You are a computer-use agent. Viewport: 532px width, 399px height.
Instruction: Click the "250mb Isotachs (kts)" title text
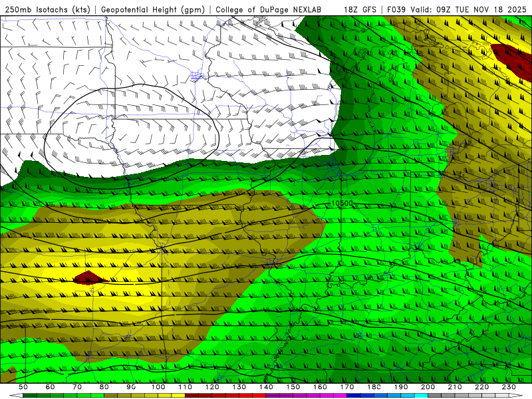tap(48, 9)
